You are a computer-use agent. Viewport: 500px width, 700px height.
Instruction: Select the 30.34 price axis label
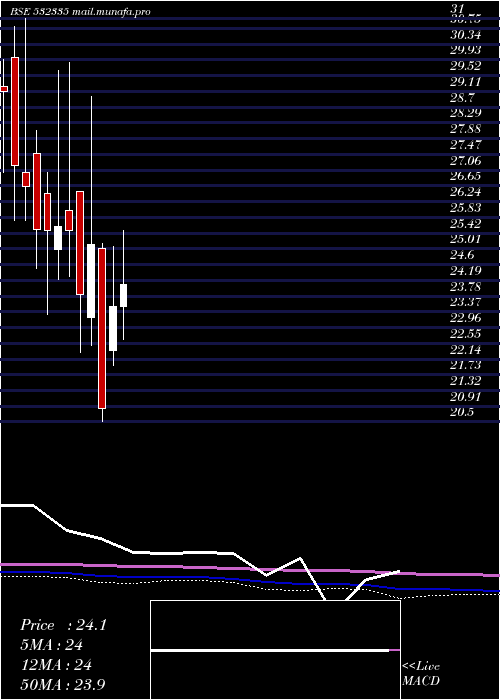click(465, 35)
